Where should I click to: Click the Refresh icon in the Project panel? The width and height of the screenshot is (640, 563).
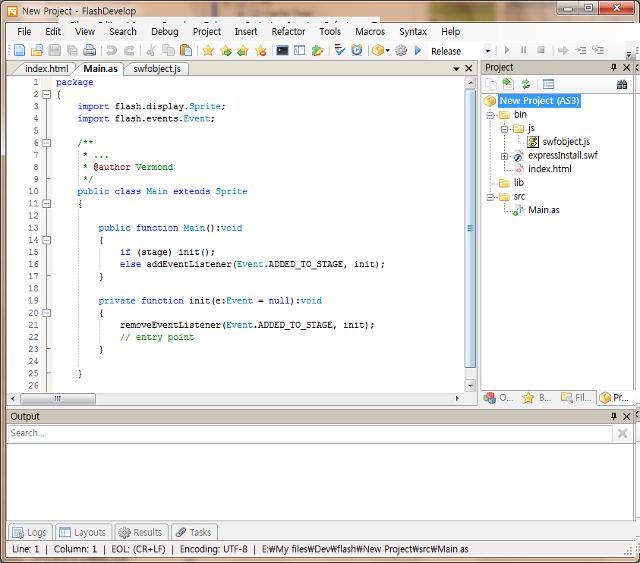coord(526,85)
